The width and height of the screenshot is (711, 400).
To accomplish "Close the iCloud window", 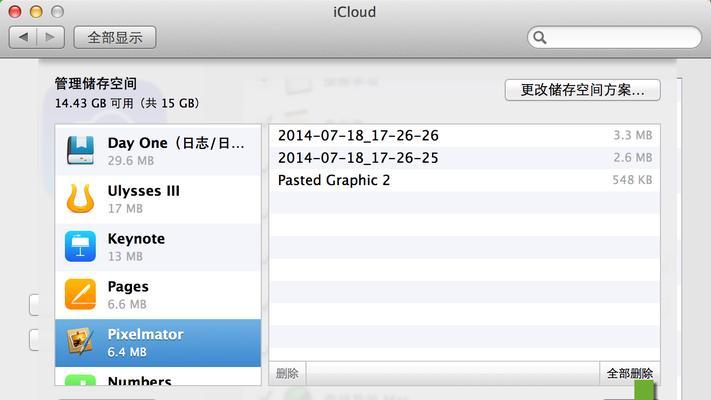I will click(15, 11).
